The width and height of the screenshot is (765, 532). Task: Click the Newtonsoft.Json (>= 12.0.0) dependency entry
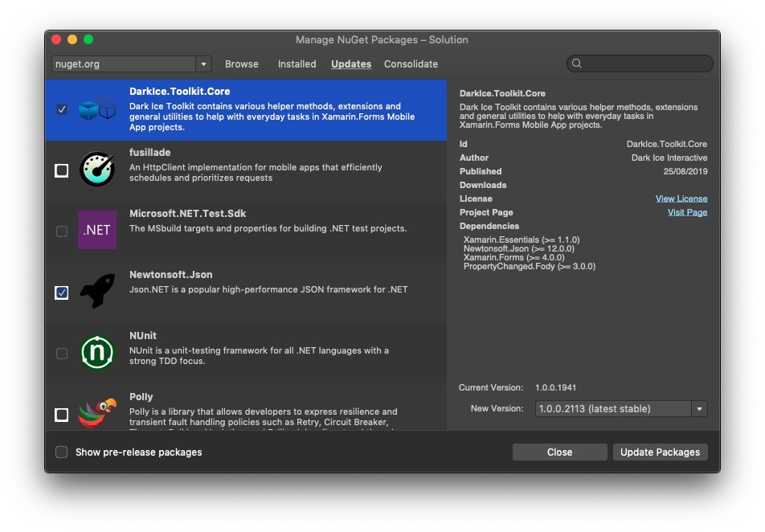tap(518, 248)
